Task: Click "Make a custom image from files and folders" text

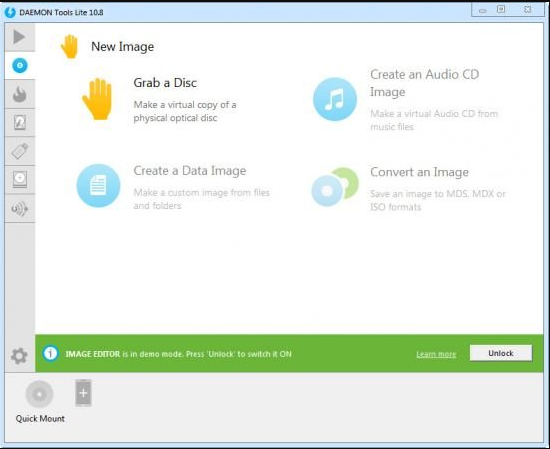Action: 201,199
